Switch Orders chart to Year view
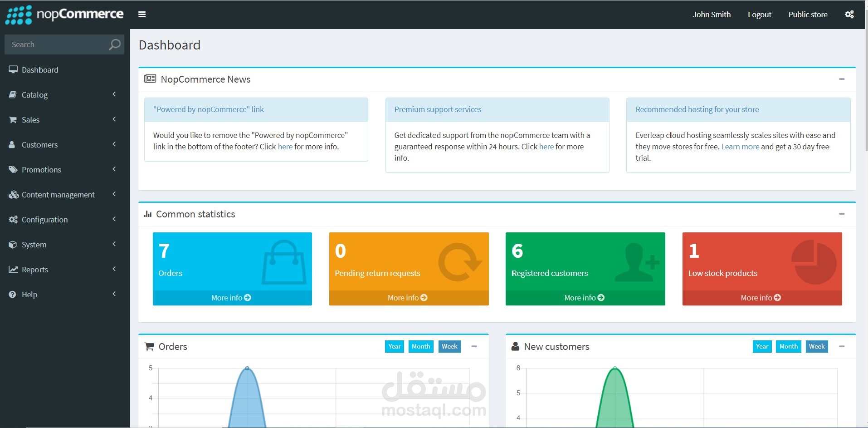The image size is (868, 428). [395, 347]
